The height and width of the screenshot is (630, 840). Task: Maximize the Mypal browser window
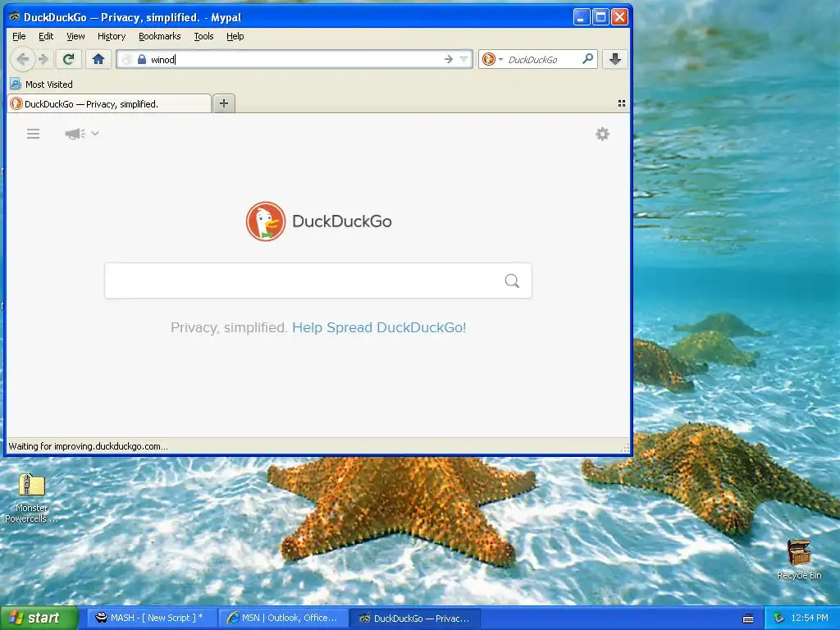(600, 17)
